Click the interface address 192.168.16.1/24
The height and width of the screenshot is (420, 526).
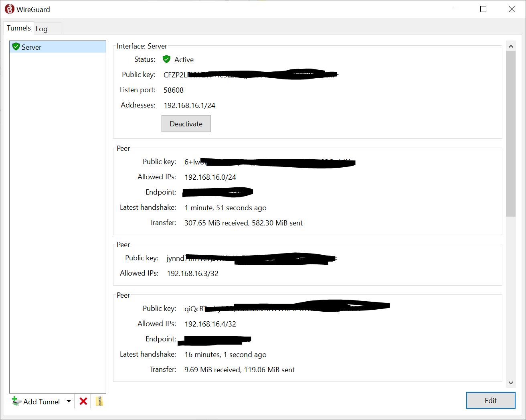click(x=189, y=106)
